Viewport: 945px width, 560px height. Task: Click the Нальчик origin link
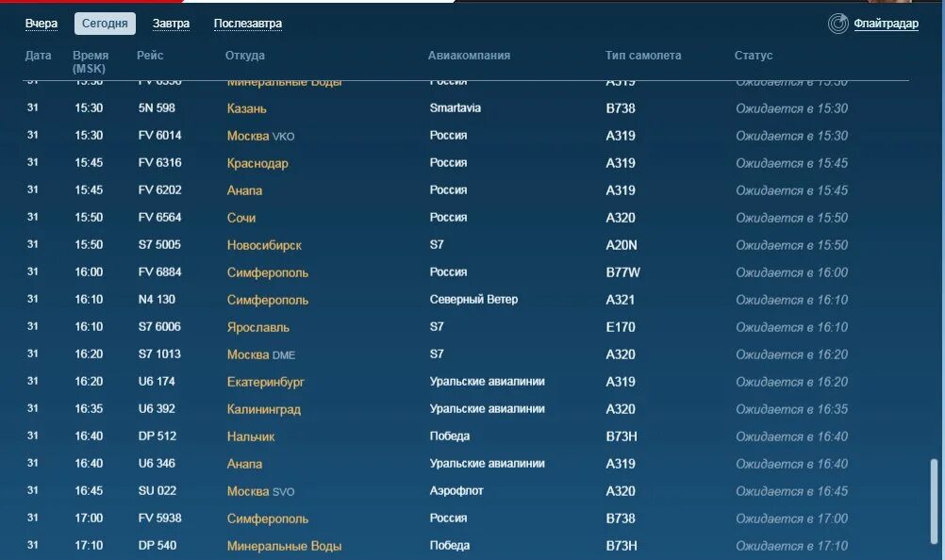click(251, 436)
